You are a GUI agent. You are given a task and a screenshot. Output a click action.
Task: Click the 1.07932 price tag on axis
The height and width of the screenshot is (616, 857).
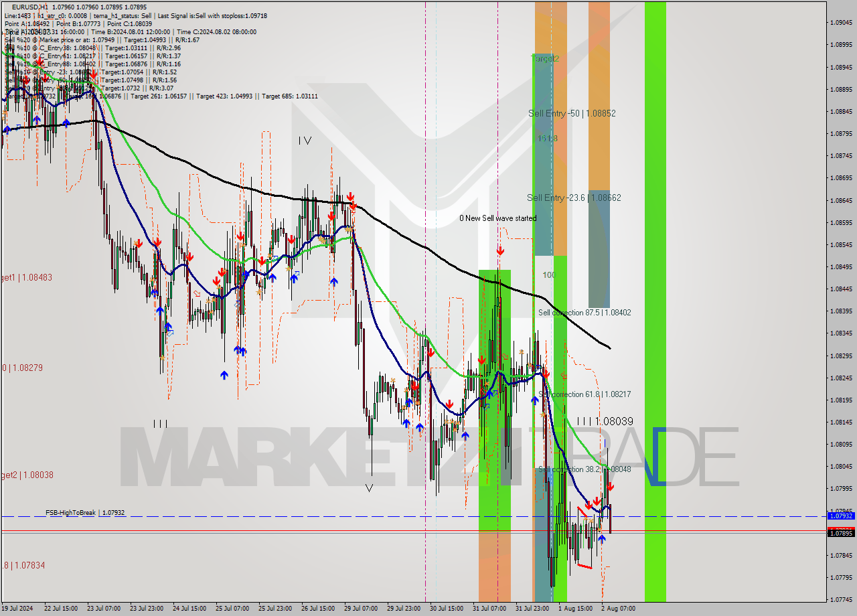tap(841, 516)
